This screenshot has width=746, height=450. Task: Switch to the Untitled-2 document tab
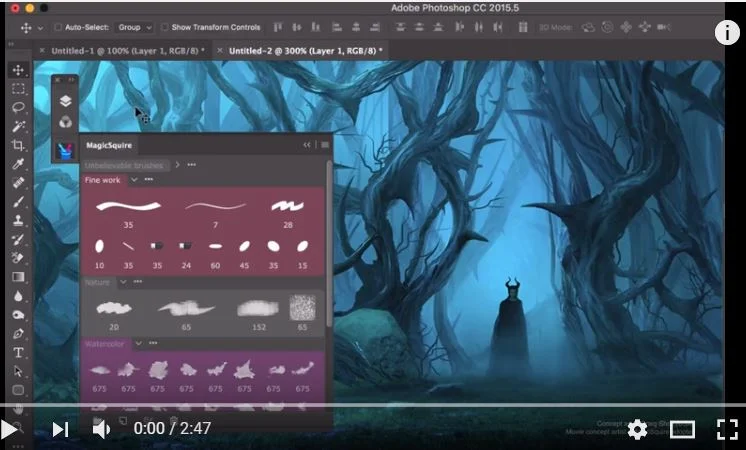pyautogui.click(x=305, y=50)
